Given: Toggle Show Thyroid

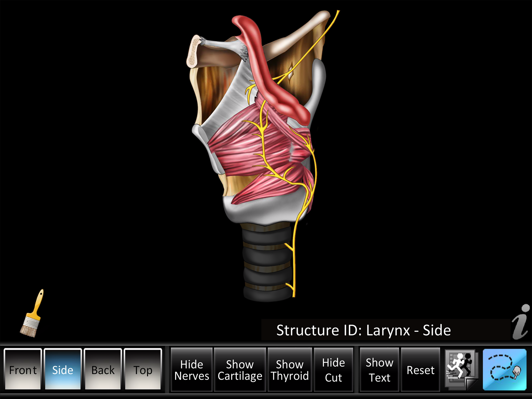Looking at the screenshot, I should 290,370.
